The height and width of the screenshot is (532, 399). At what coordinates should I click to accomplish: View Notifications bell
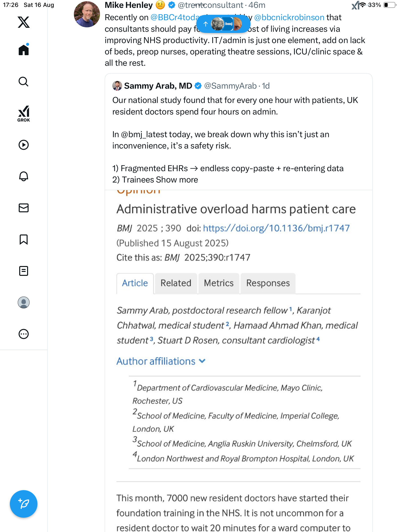[24, 176]
